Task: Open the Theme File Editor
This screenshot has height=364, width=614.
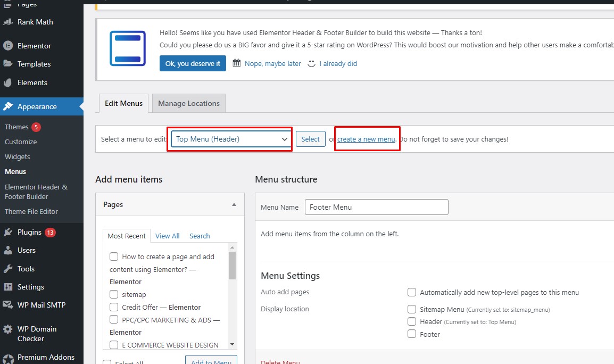Action: pyautogui.click(x=31, y=212)
